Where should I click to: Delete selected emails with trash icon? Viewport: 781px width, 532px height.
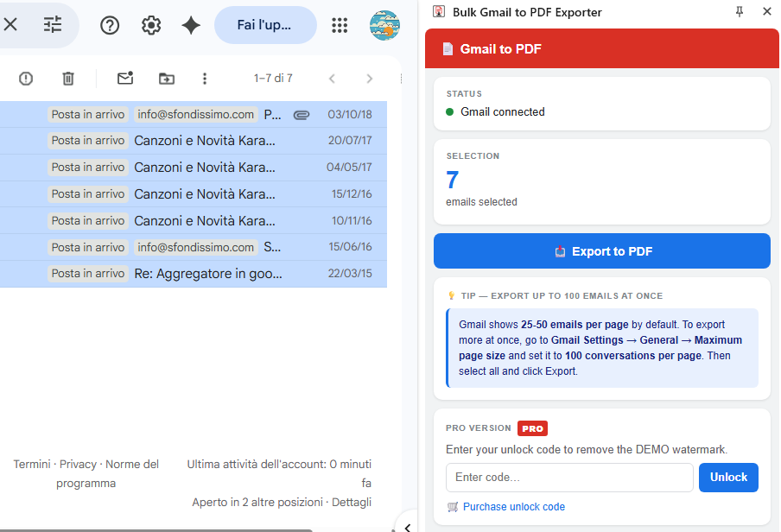[x=68, y=79]
